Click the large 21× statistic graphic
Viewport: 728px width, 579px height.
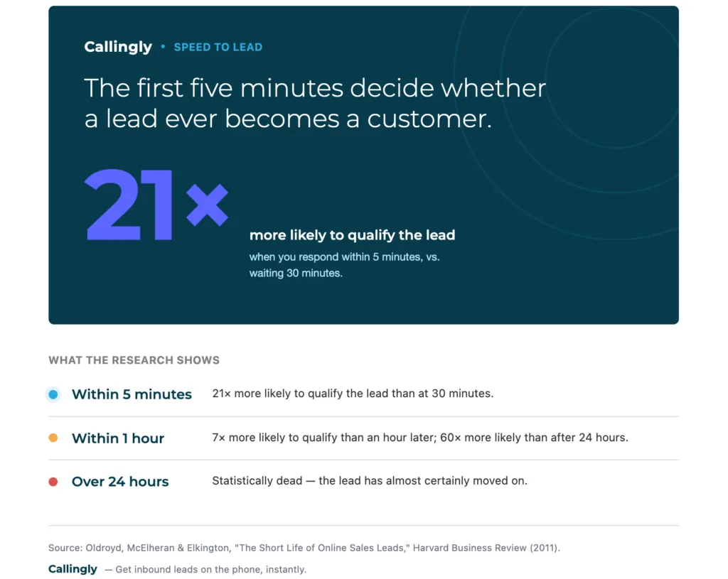click(x=156, y=205)
